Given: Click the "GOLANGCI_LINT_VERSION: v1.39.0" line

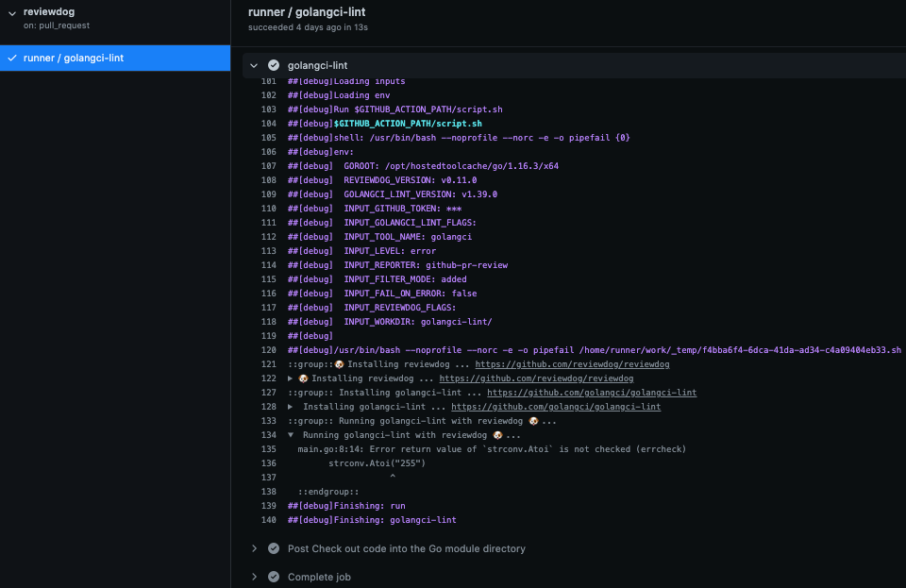Looking at the screenshot, I should click(421, 194).
